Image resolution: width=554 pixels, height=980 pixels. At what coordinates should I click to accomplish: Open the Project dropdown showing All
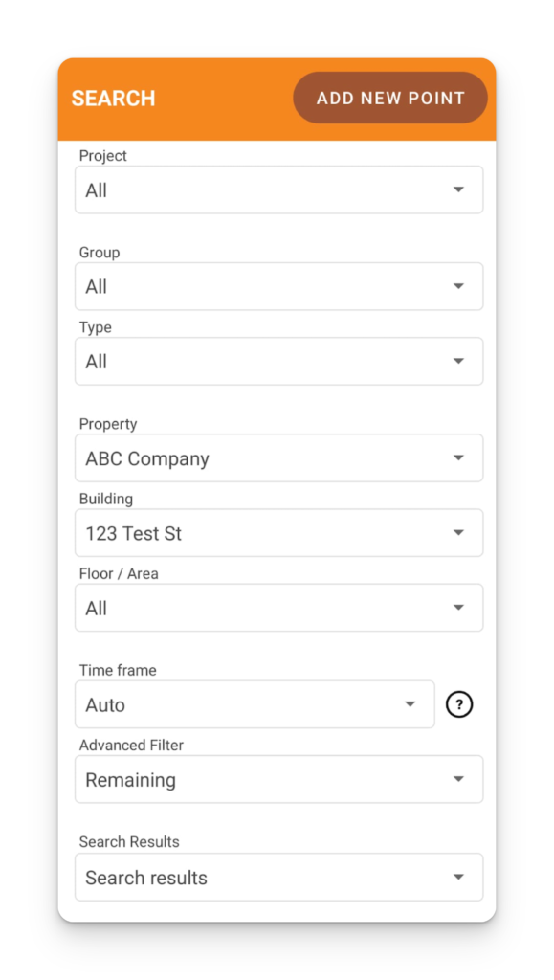click(x=278, y=189)
